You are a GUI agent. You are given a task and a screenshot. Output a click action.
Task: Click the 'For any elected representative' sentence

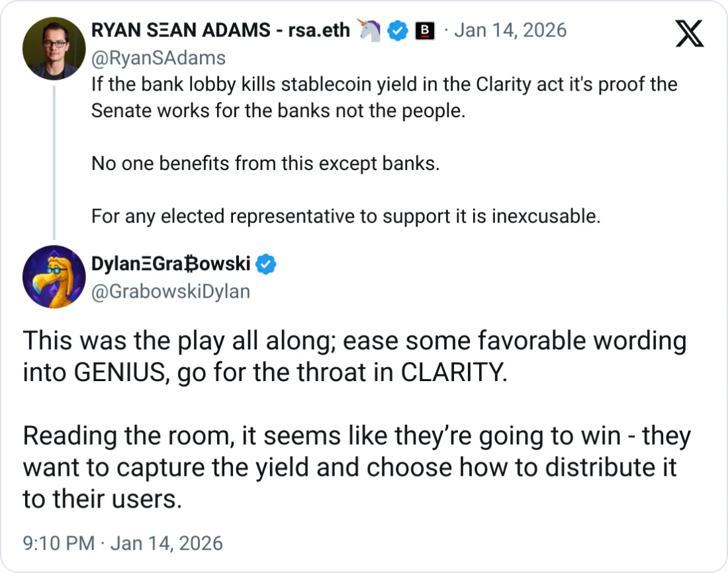(345, 216)
